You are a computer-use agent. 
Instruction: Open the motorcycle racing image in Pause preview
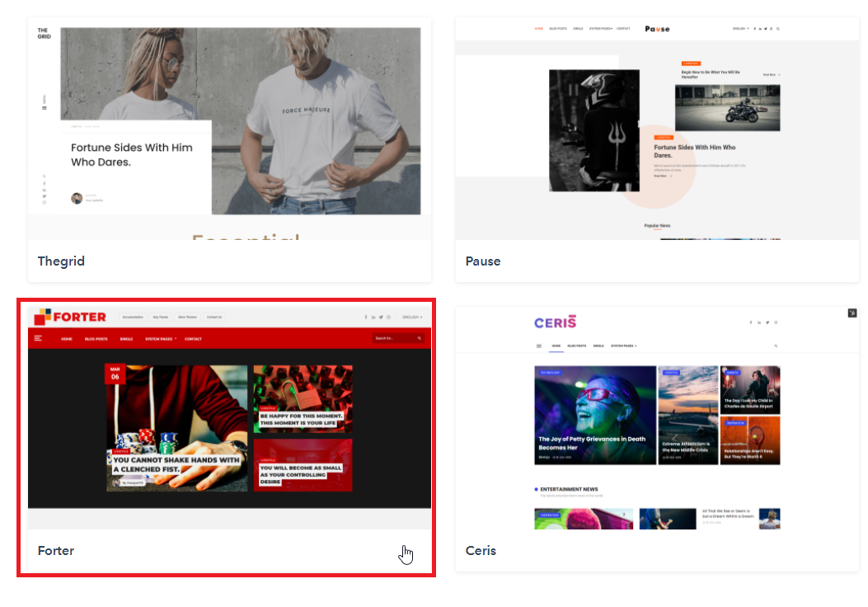coord(727,107)
